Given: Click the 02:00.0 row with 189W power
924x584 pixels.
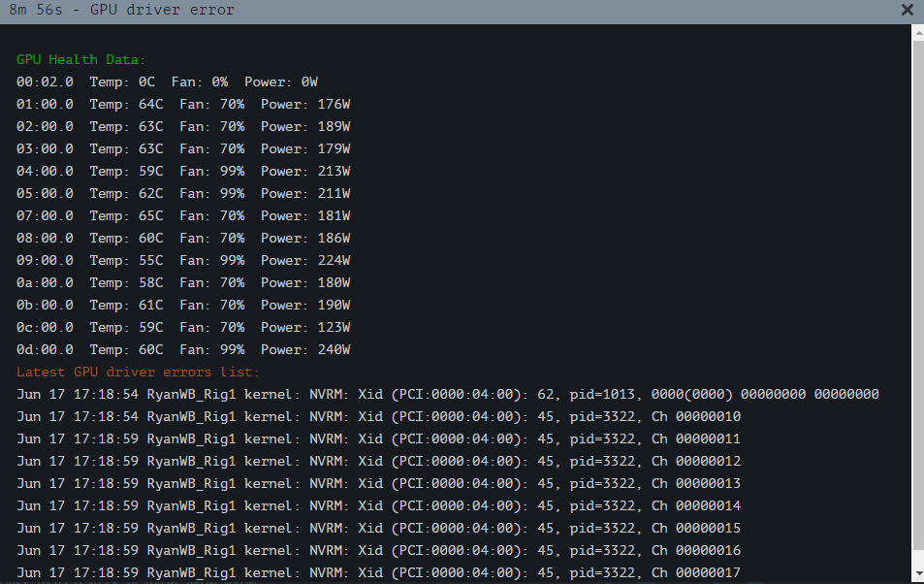Looking at the screenshot, I should (183, 127).
